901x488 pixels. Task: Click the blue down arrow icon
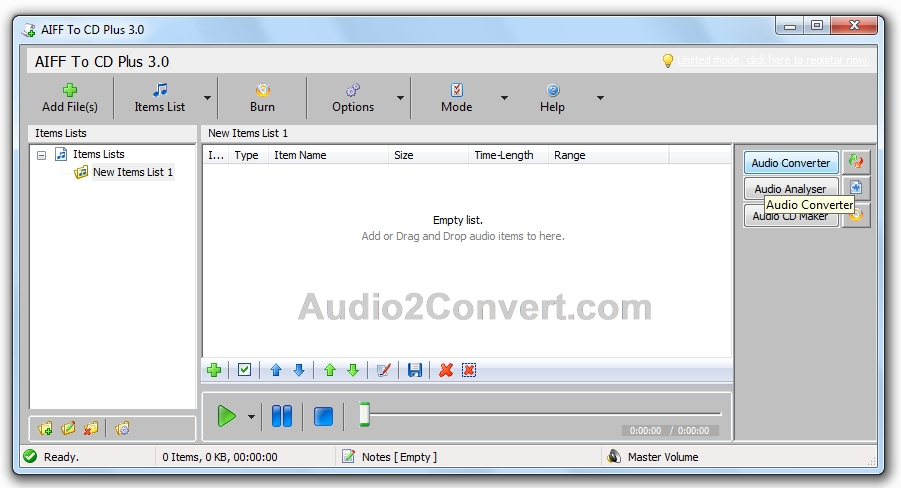click(299, 370)
